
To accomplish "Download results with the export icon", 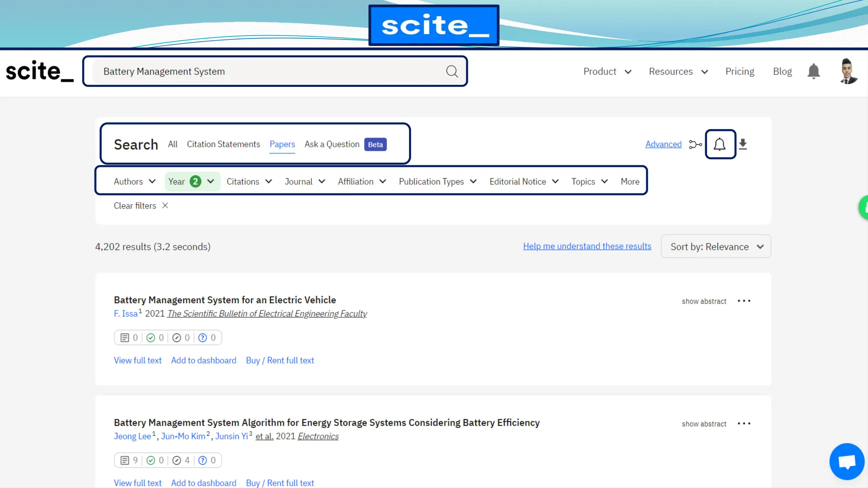I will [743, 144].
